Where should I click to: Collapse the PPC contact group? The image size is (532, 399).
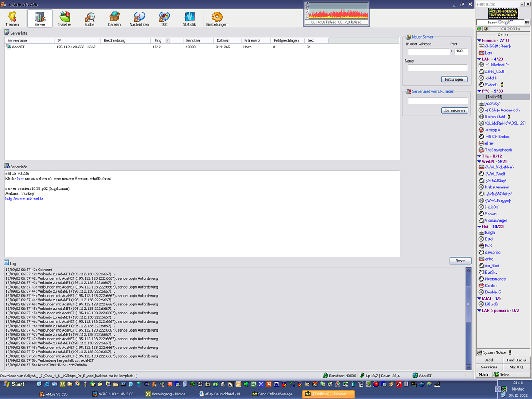click(x=480, y=91)
